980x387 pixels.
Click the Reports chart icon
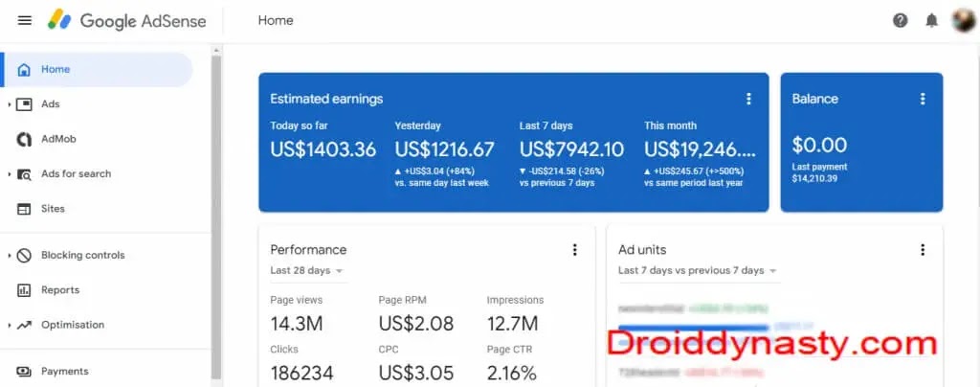(24, 290)
